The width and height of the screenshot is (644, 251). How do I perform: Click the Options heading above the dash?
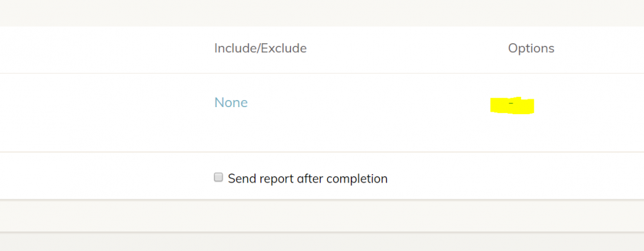tap(531, 48)
